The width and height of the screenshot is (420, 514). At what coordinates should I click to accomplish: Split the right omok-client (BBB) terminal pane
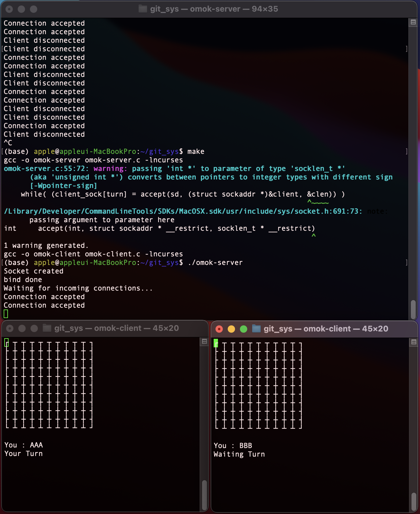click(414, 342)
